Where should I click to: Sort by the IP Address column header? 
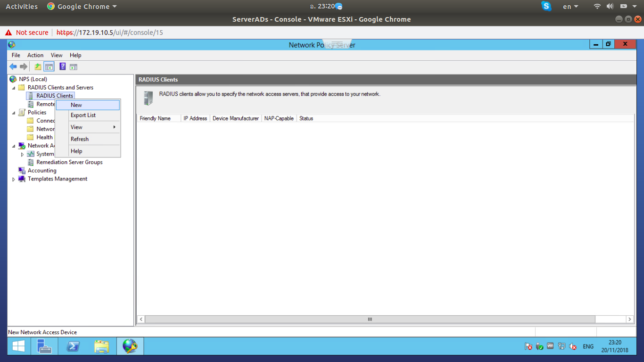click(195, 118)
